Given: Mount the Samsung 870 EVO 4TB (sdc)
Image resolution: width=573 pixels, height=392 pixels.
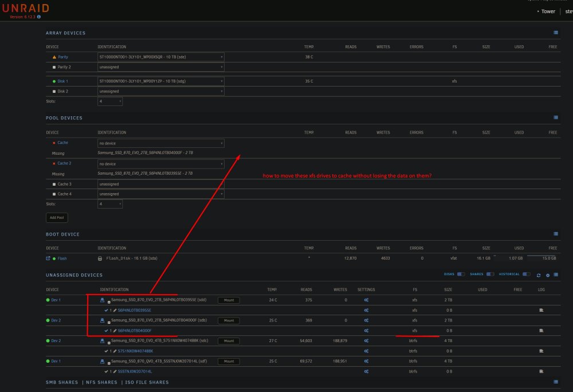Looking at the screenshot, I should (229, 341).
